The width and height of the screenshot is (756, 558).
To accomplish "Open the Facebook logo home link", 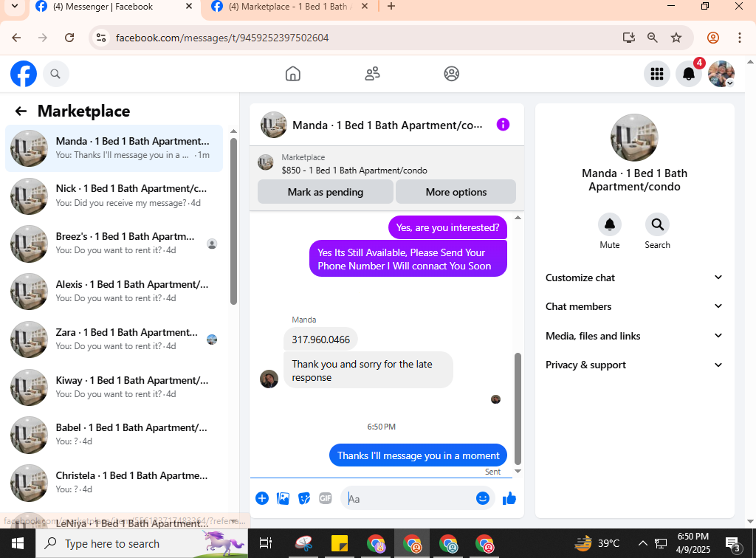I will tap(24, 74).
